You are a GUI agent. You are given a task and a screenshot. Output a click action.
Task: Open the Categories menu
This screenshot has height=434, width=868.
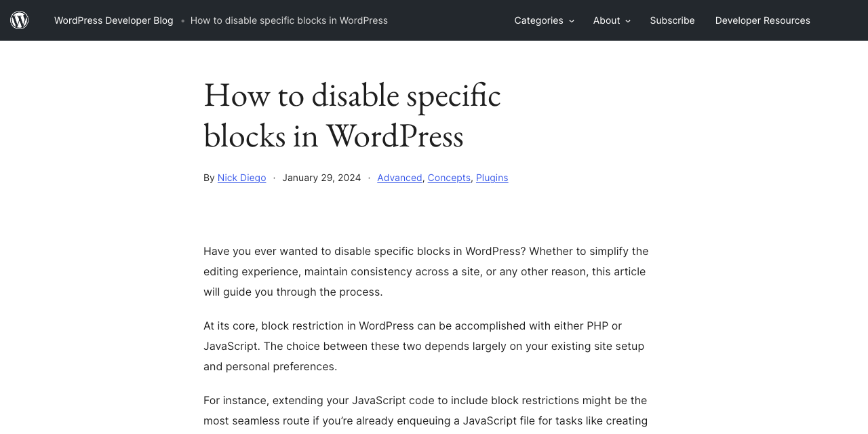538,20
